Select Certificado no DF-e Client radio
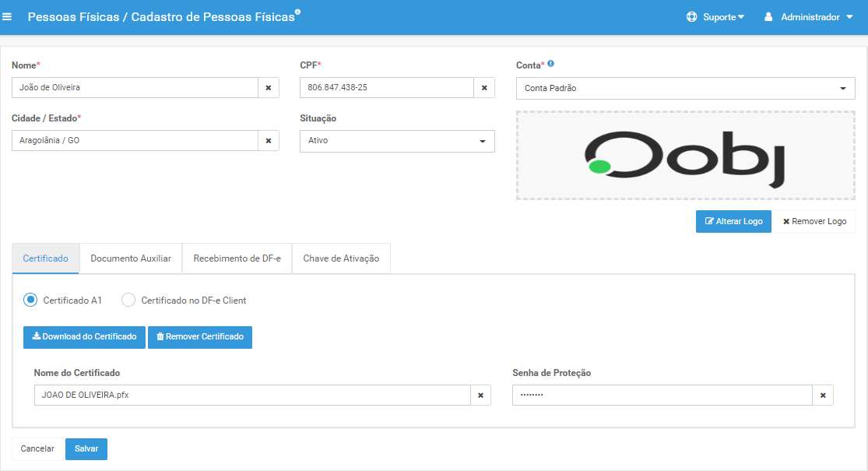The image size is (868, 471). 128,300
